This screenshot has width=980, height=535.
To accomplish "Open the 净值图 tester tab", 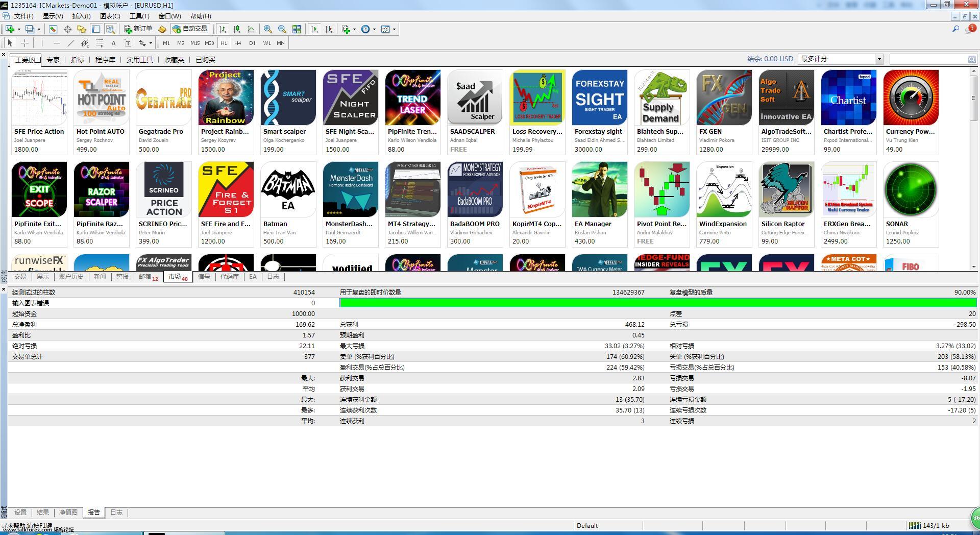I will click(x=68, y=512).
